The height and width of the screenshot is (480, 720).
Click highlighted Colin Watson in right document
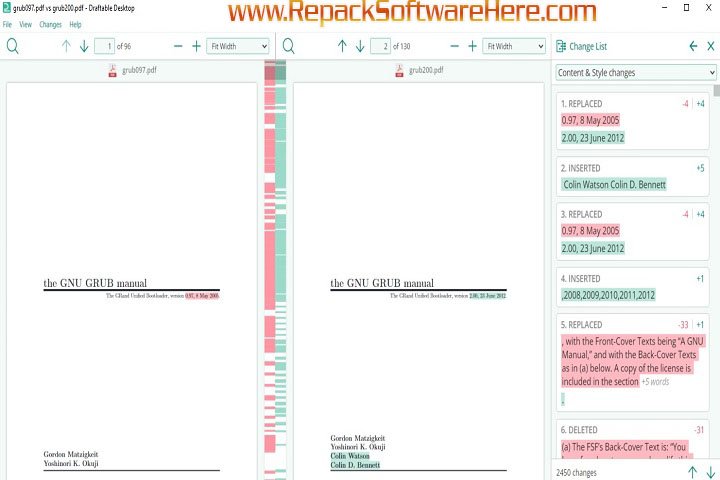(x=350, y=456)
